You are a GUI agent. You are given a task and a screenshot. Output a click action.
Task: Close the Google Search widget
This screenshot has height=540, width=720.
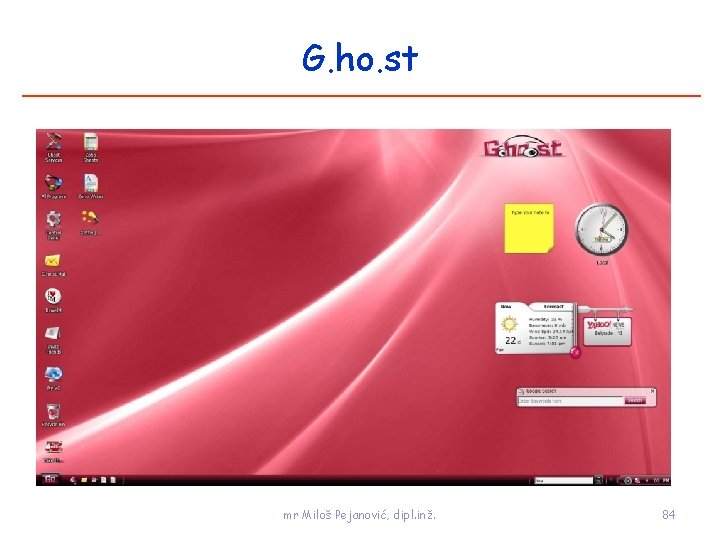[x=652, y=391]
